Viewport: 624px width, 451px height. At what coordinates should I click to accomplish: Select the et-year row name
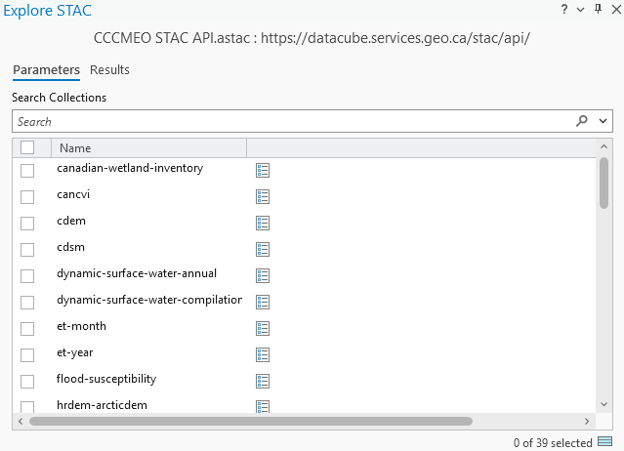(x=75, y=353)
